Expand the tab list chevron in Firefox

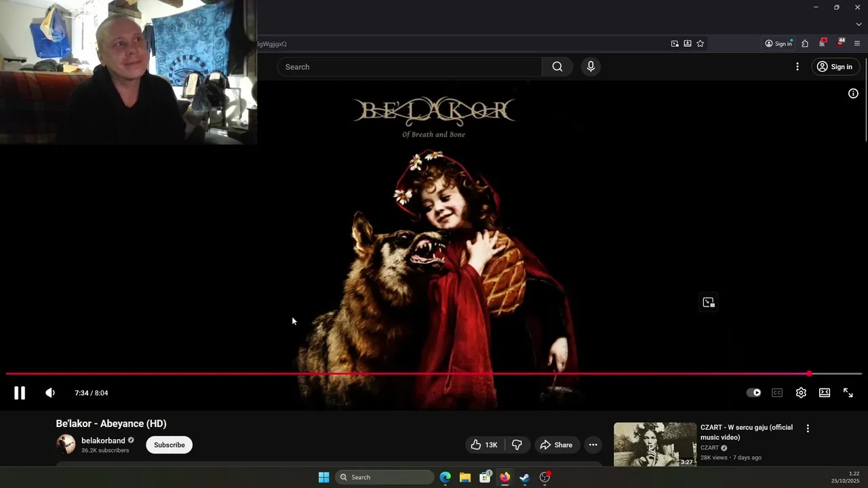pyautogui.click(x=859, y=24)
